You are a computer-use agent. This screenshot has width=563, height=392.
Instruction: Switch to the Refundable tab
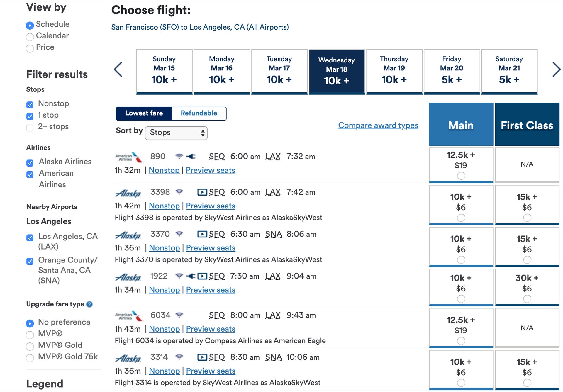tap(199, 113)
